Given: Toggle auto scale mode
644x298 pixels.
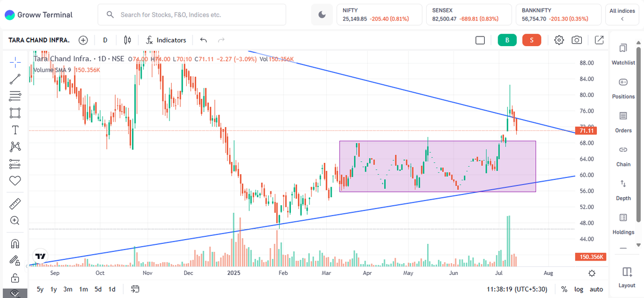Looking at the screenshot, I should pos(595,289).
